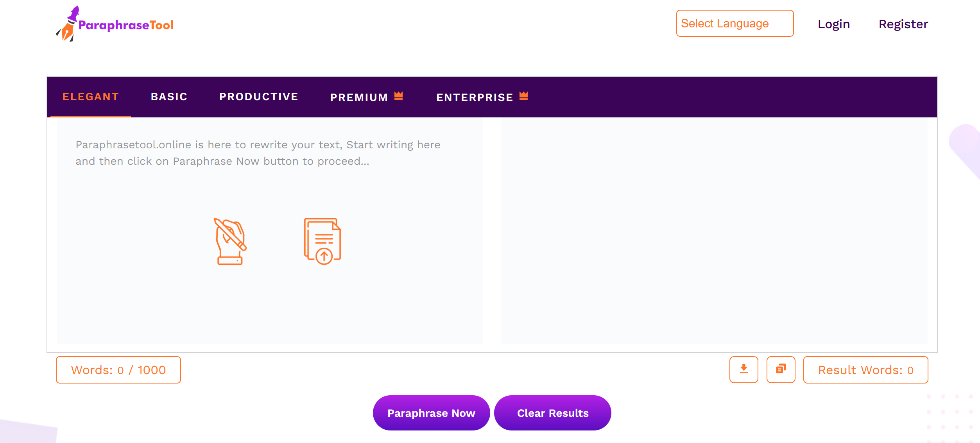Choose the Productive mode tab
Screen dimensions: 980x443
[259, 97]
